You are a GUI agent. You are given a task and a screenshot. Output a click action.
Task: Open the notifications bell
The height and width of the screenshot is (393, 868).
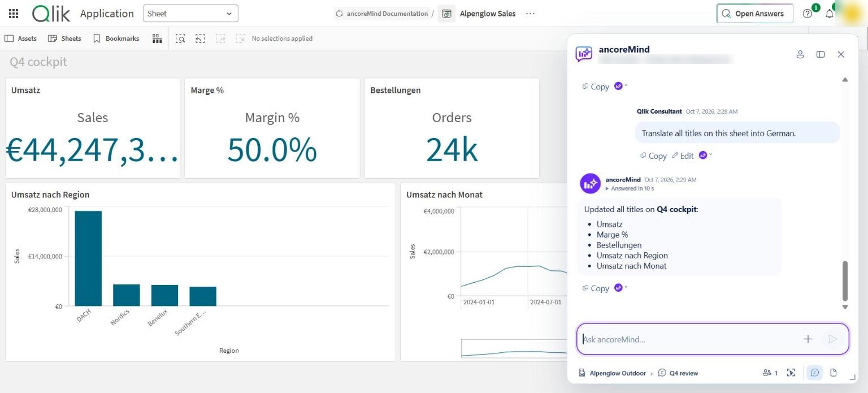[x=830, y=14]
